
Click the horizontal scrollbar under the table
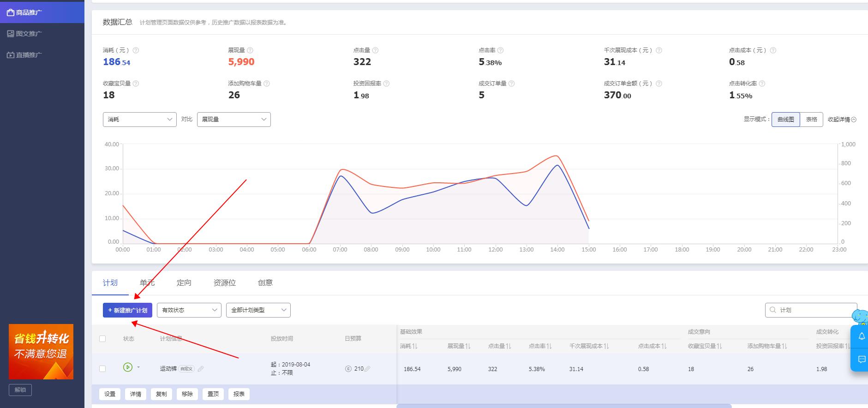point(563,406)
